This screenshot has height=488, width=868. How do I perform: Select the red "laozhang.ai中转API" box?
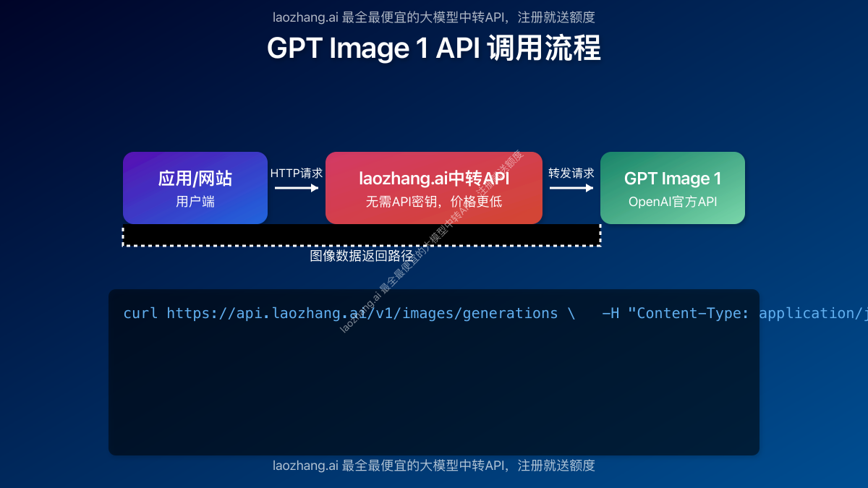[x=434, y=188]
